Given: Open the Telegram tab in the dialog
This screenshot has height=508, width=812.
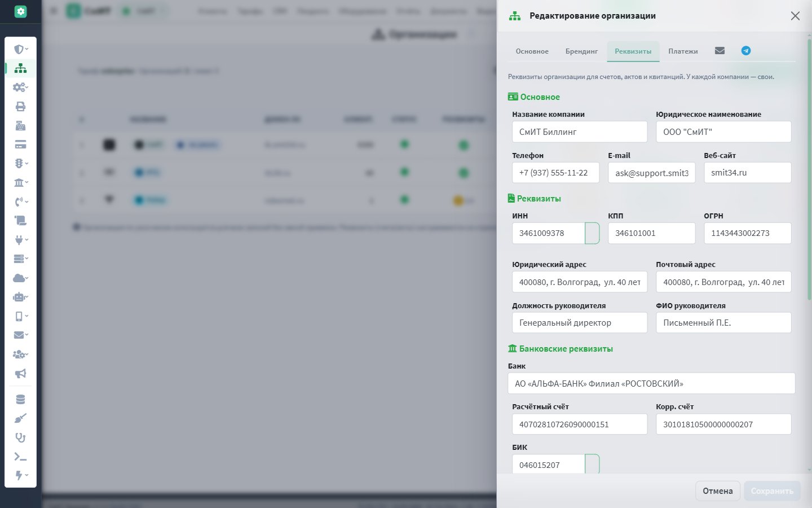Looking at the screenshot, I should tap(745, 51).
